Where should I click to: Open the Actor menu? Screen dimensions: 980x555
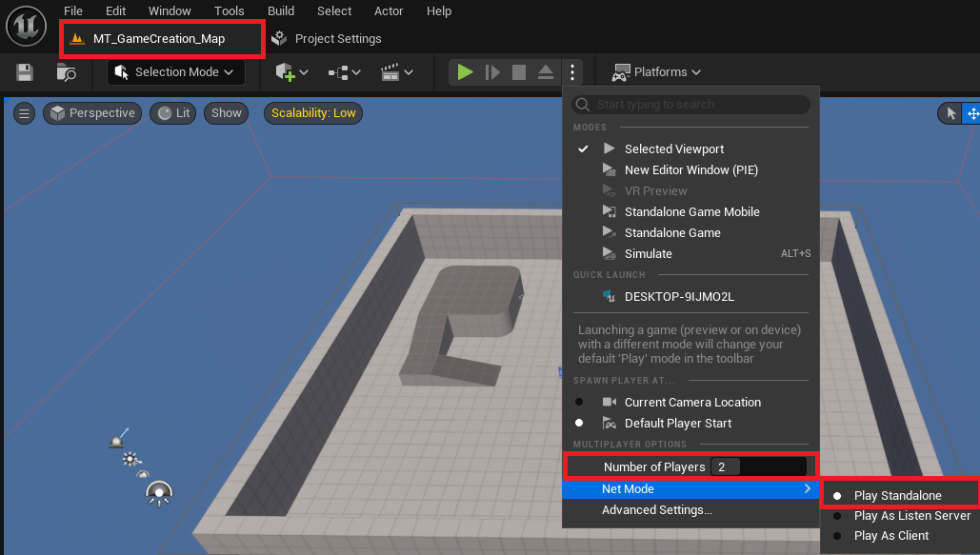[x=389, y=11]
